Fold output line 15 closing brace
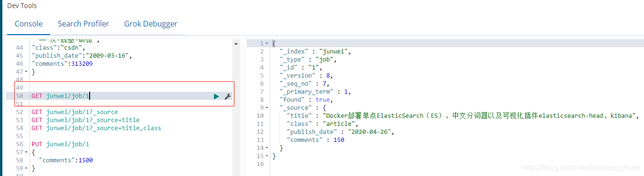644x176 pixels. tap(267, 156)
